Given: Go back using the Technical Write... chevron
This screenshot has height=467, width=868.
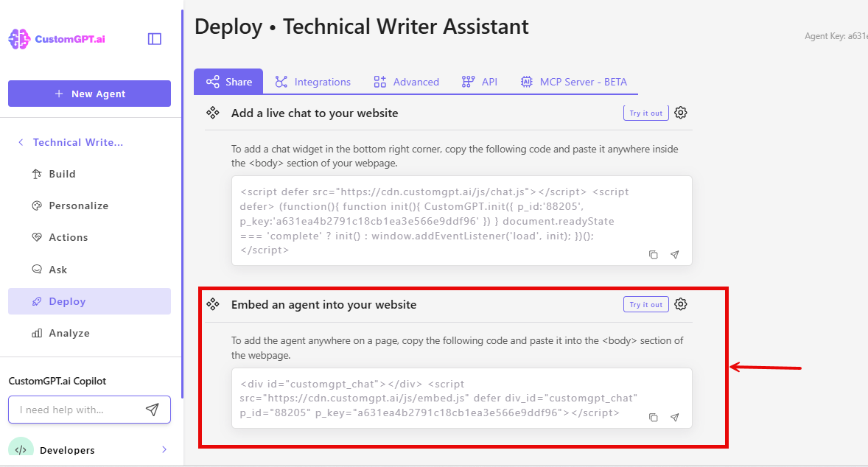Looking at the screenshot, I should (x=21, y=142).
